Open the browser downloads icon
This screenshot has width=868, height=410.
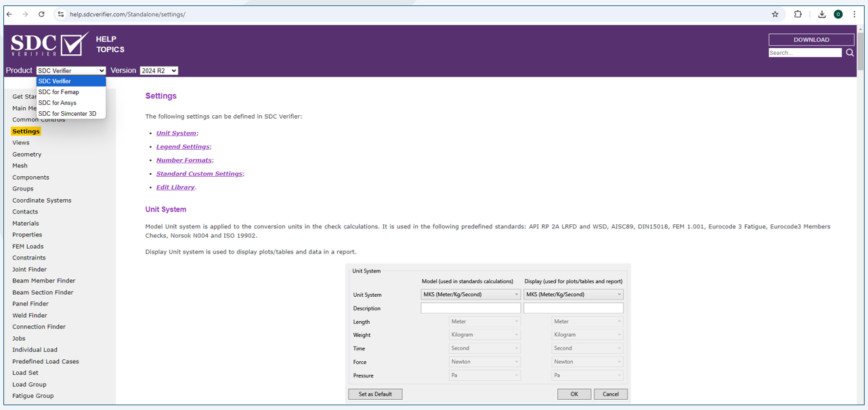[822, 14]
